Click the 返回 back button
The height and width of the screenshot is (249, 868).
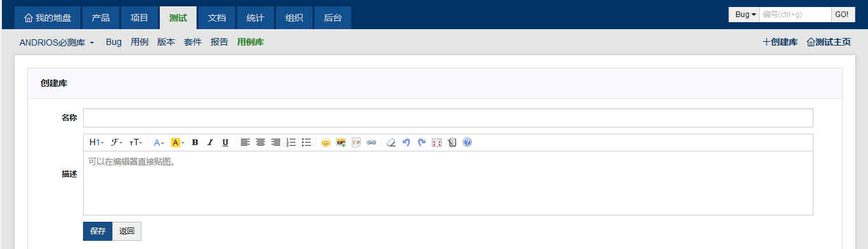[127, 231]
